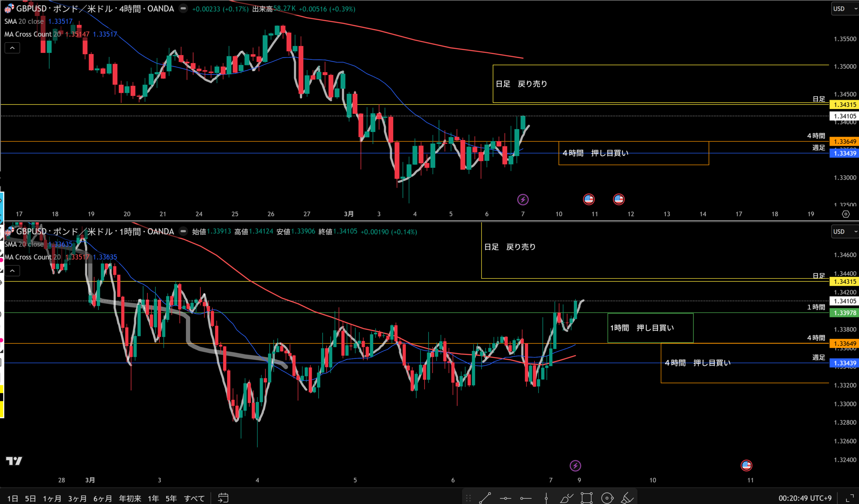Open the go-to-date calendar icon

click(223, 498)
